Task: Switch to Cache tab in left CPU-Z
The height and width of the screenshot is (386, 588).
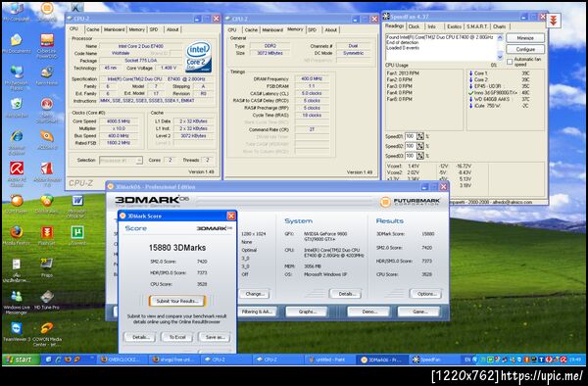Action: point(93,29)
